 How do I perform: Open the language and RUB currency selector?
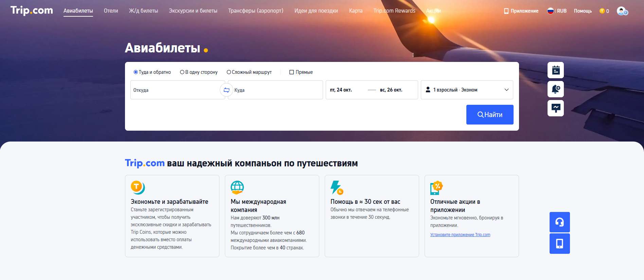coord(557,11)
